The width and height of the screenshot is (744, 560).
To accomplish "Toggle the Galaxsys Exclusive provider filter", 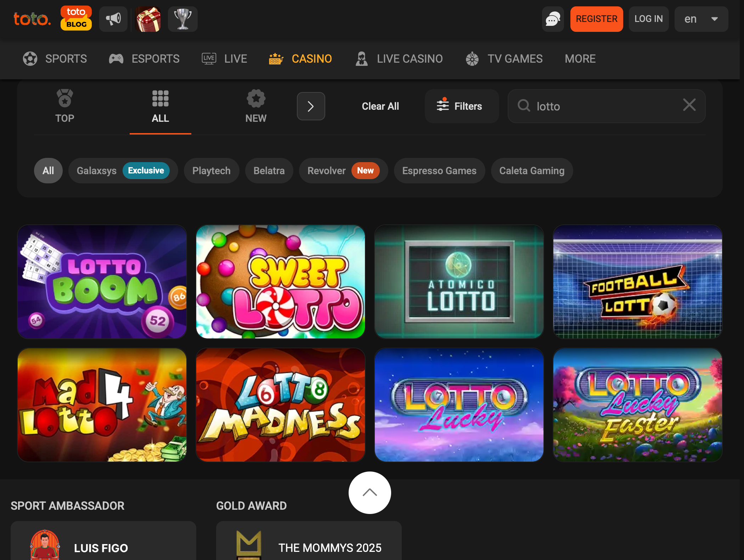I will click(x=123, y=171).
